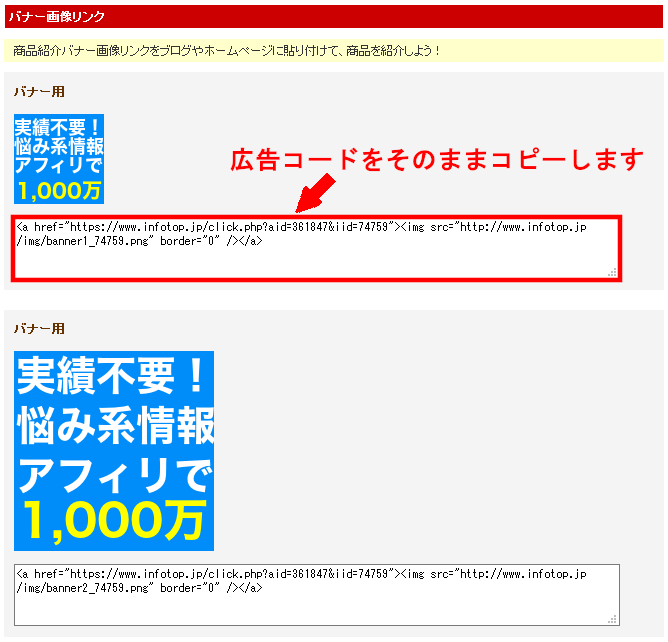668x642 pixels.
Task: Click the resize grip of banner2 code box
Action: (613, 619)
